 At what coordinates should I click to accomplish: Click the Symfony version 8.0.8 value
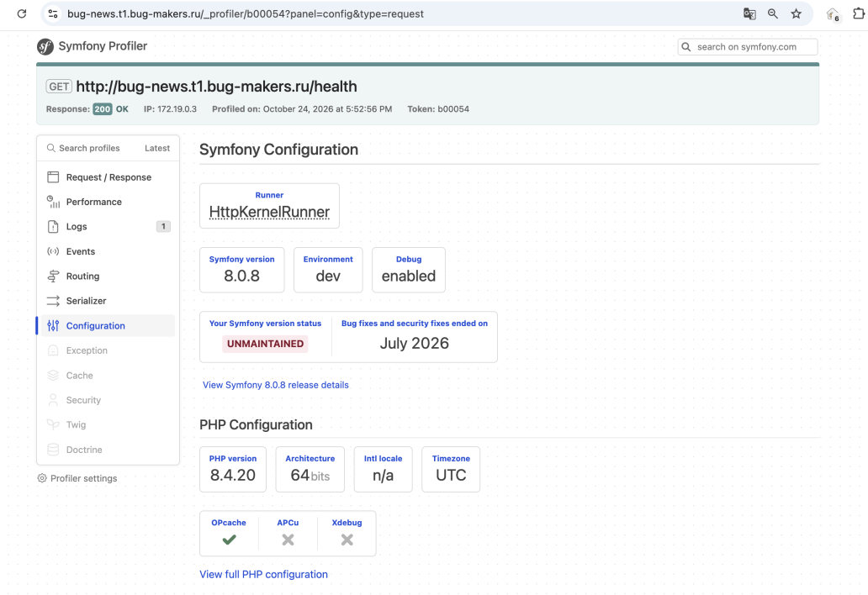point(242,276)
